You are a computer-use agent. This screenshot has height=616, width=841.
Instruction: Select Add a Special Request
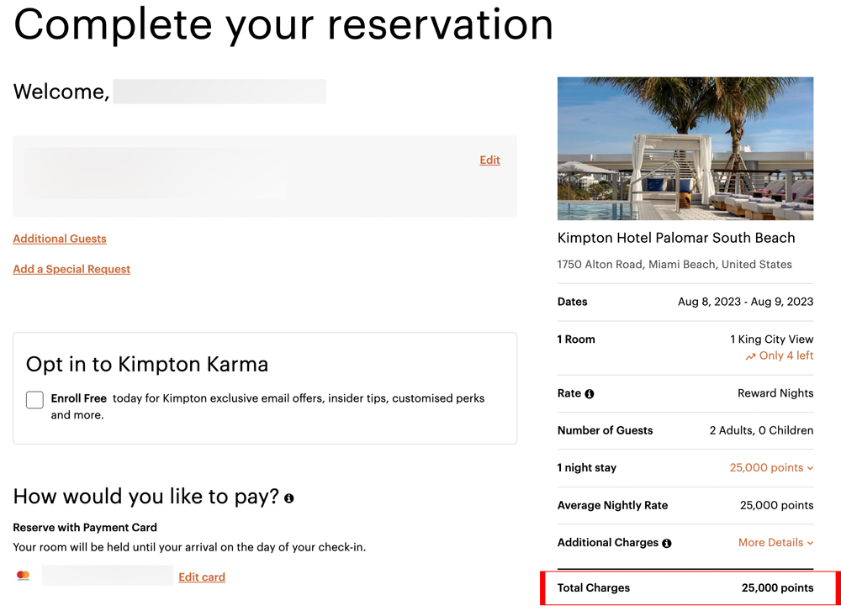(x=71, y=269)
